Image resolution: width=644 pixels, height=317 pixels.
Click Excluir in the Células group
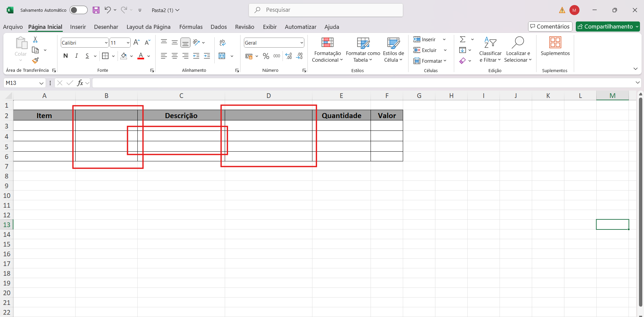[425, 50]
